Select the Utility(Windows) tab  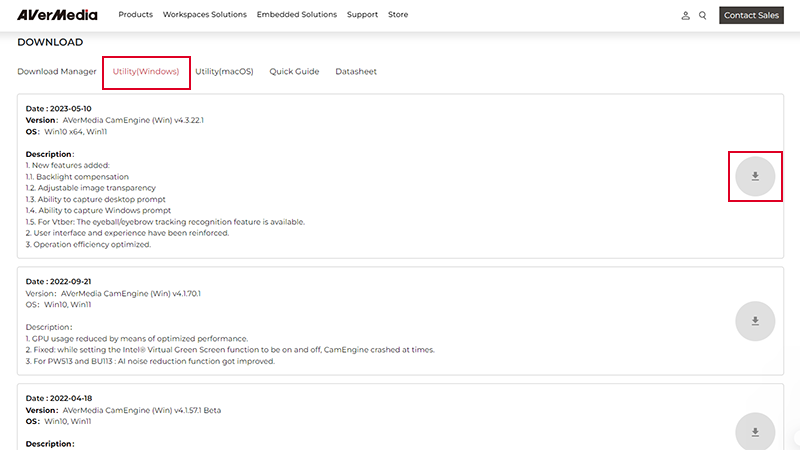click(x=146, y=71)
